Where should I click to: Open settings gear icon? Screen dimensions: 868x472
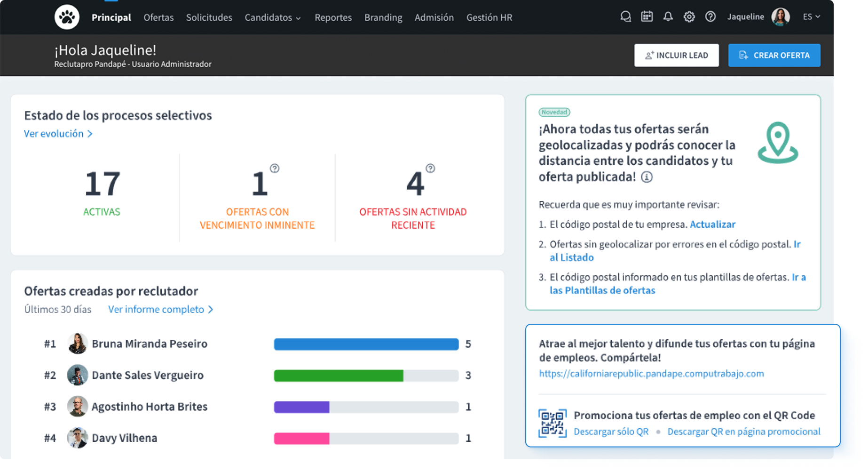point(689,17)
